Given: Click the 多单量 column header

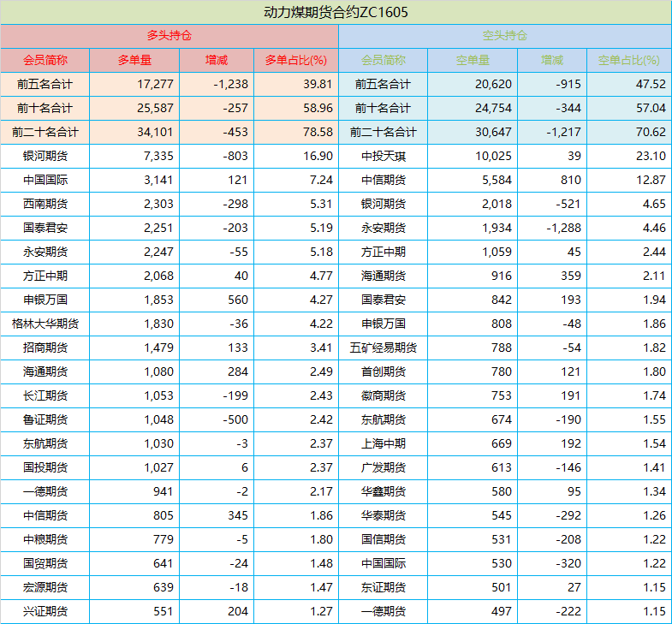Looking at the screenshot, I should (134, 60).
